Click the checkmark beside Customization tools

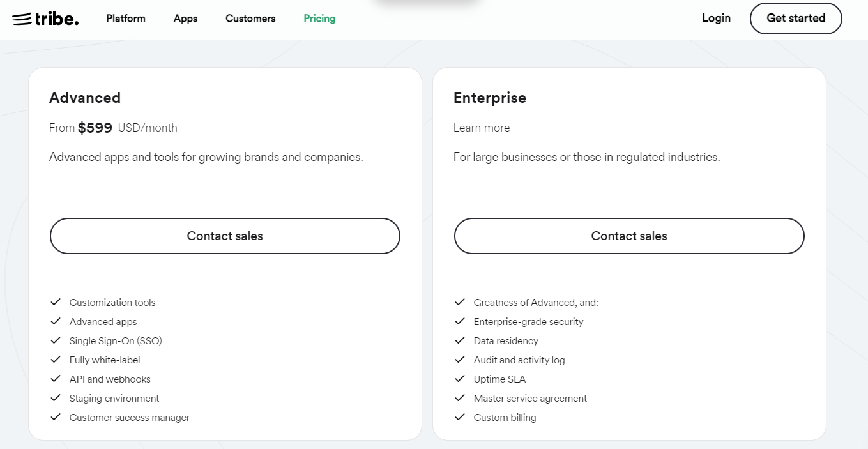click(56, 302)
